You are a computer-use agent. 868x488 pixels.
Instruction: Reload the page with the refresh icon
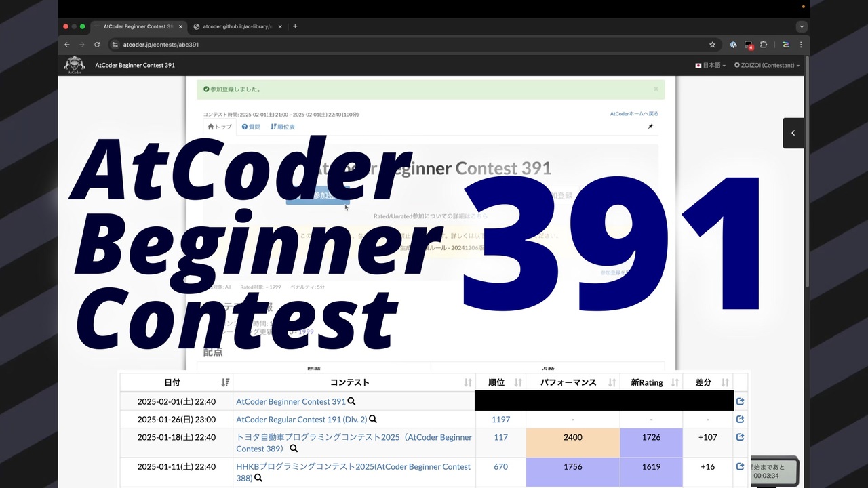[97, 44]
